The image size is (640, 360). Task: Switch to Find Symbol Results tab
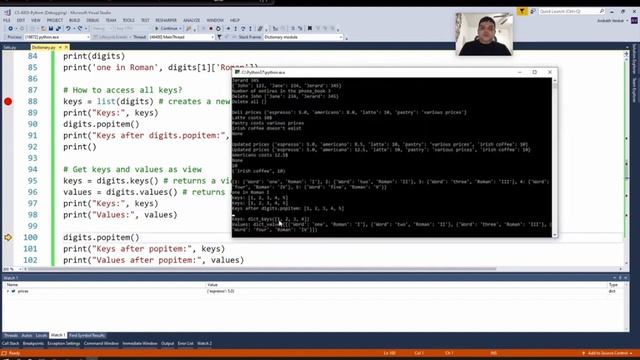(87, 336)
